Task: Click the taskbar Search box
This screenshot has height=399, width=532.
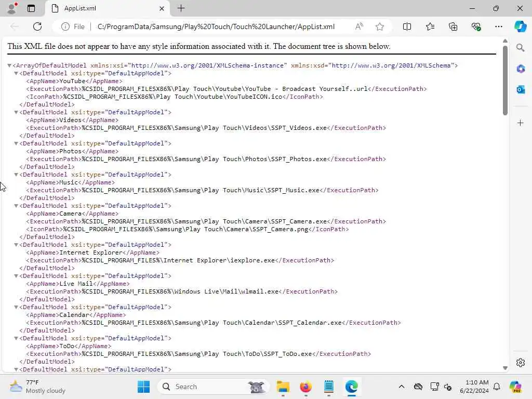Action: click(214, 387)
